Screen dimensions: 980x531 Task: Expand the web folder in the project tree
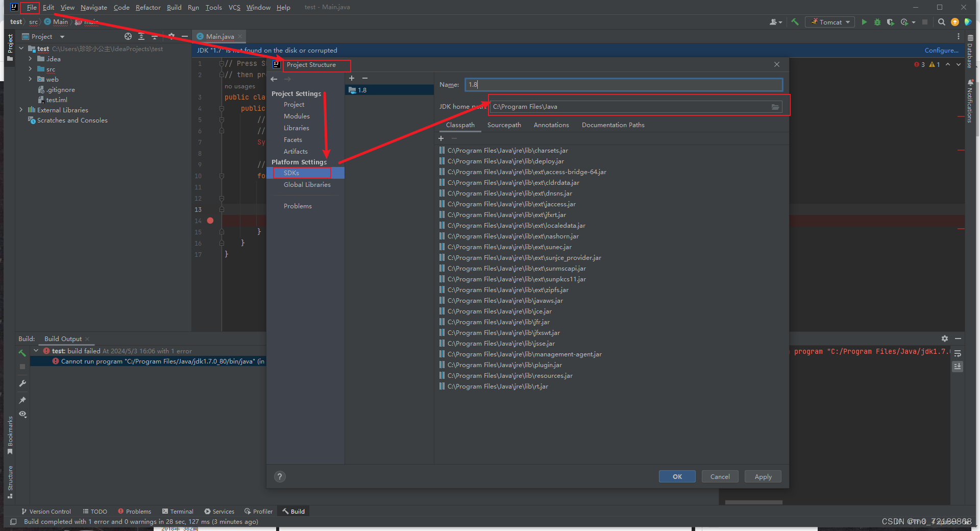pos(31,79)
